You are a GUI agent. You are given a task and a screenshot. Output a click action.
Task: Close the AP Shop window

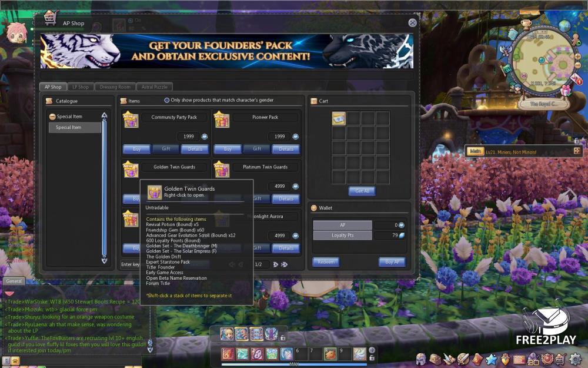(x=413, y=23)
